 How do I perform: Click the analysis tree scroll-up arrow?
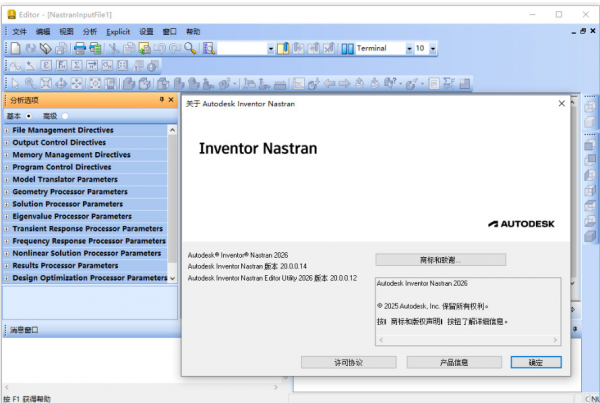click(172, 130)
